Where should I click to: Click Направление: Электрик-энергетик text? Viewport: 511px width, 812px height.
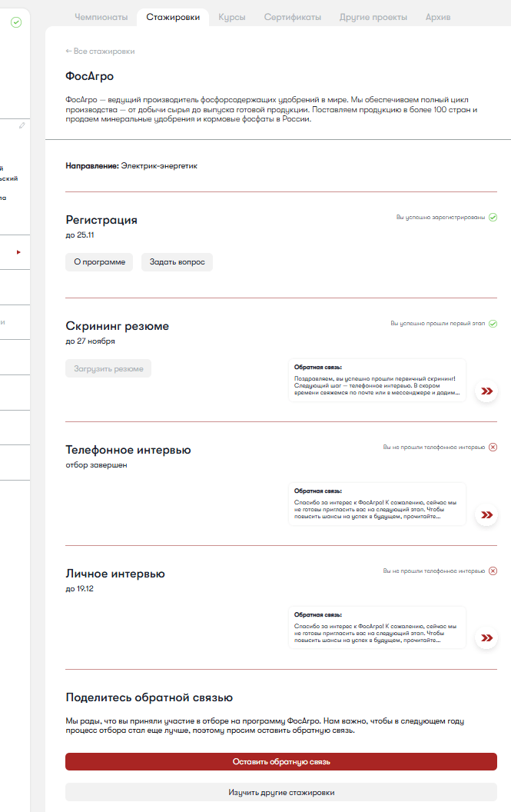[x=131, y=166]
